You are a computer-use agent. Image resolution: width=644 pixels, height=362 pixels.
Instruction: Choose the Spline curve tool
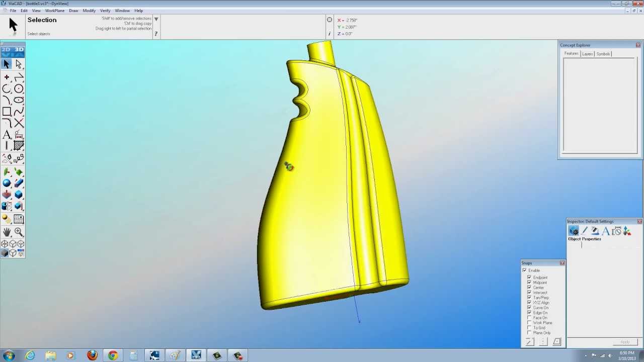coord(19,112)
